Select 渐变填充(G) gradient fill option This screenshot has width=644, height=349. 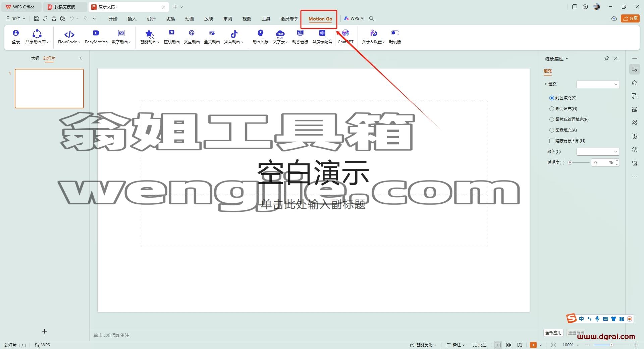click(x=563, y=109)
